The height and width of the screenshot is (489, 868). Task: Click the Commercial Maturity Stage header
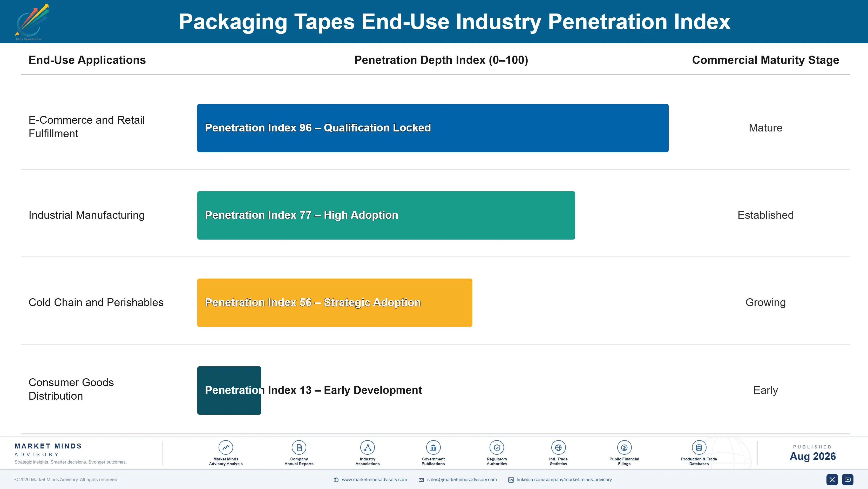point(765,60)
